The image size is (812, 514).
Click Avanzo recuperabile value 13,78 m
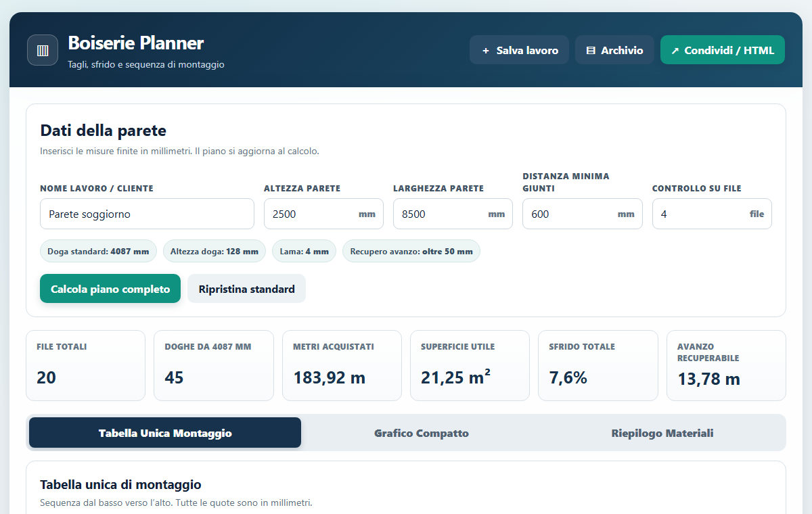708,379
